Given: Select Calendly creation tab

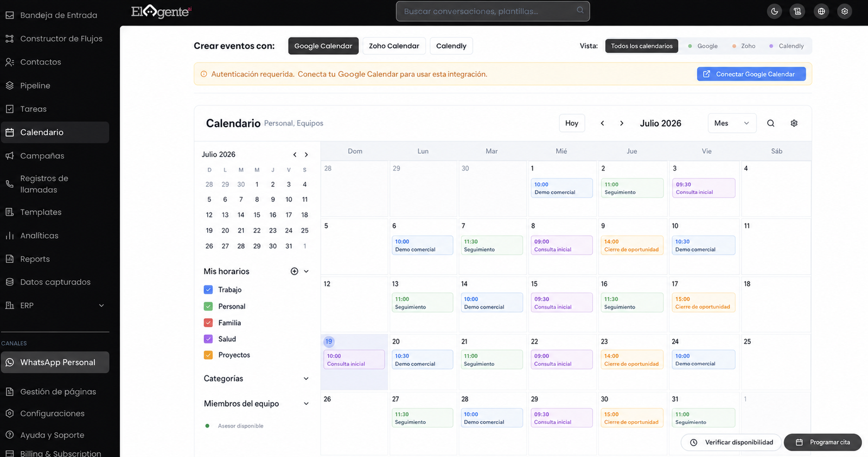Looking at the screenshot, I should point(451,46).
